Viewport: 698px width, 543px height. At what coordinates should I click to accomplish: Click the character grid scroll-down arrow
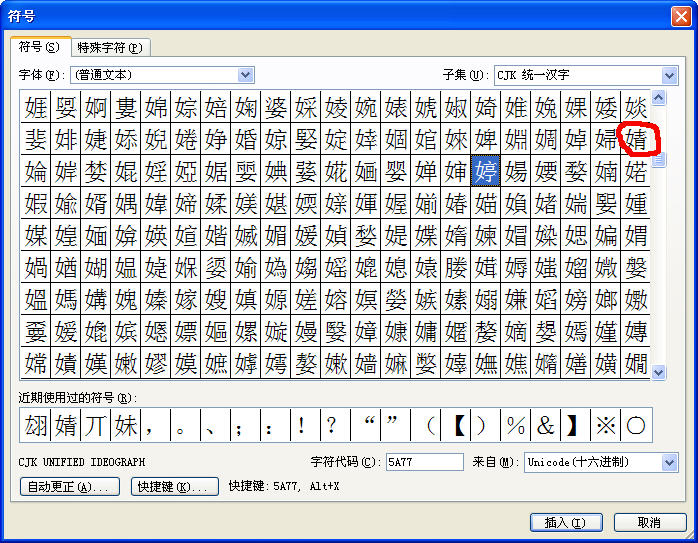click(x=659, y=372)
